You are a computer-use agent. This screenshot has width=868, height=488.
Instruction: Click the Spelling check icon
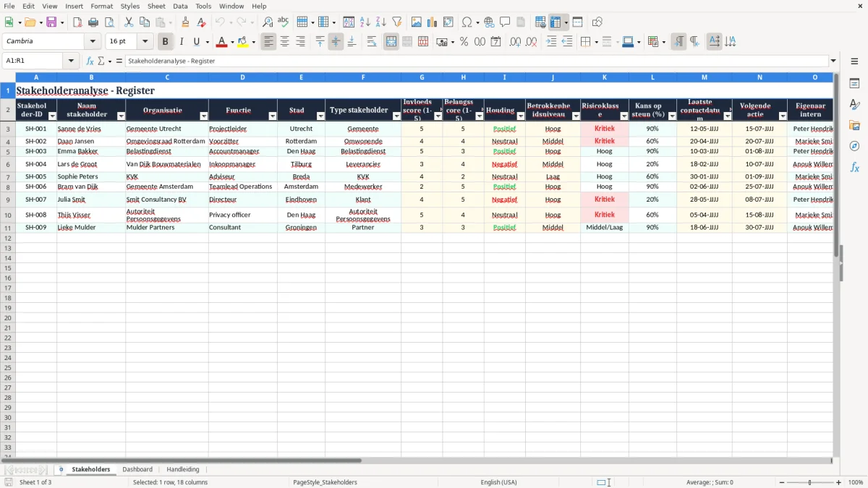point(284,22)
